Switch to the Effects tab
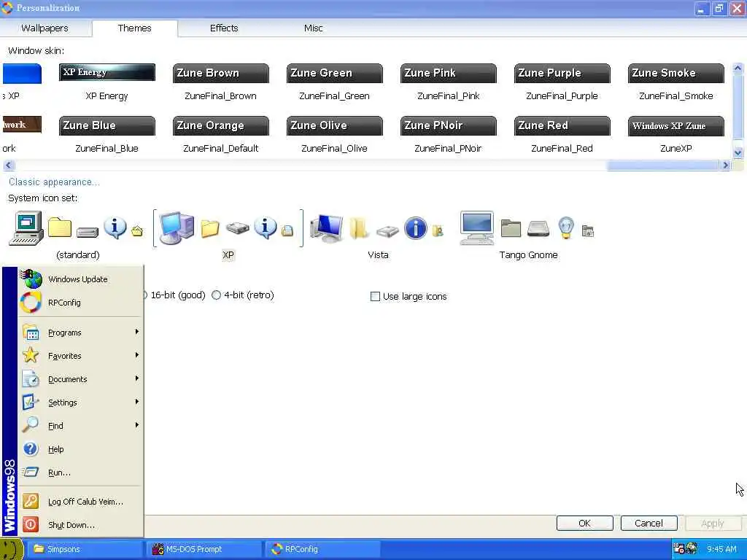The height and width of the screenshot is (560, 747). click(x=224, y=28)
